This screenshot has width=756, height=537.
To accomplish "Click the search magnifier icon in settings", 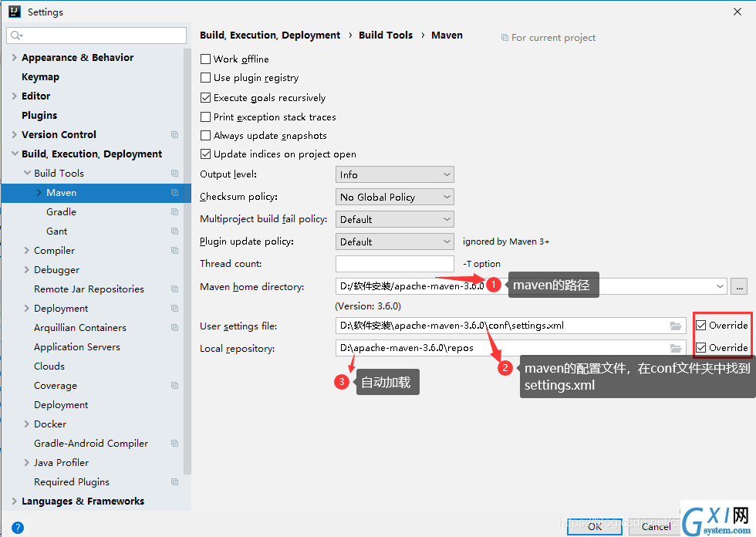I will 16,35.
